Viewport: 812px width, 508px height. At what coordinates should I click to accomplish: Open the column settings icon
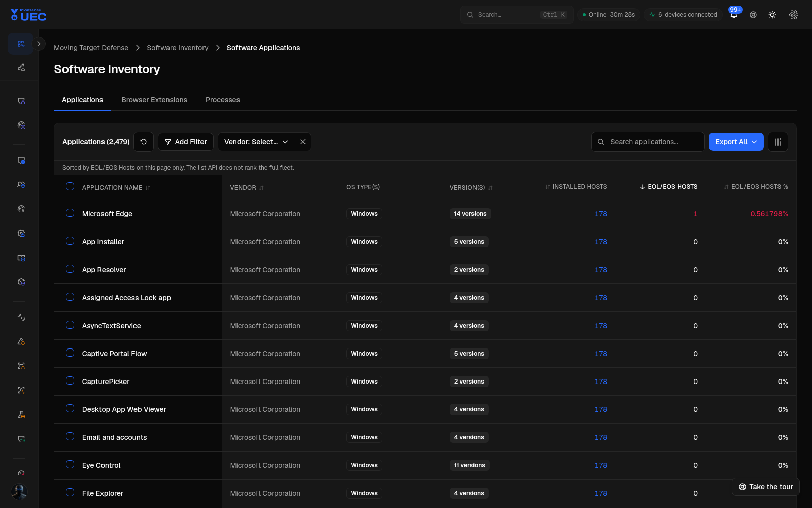coord(778,142)
